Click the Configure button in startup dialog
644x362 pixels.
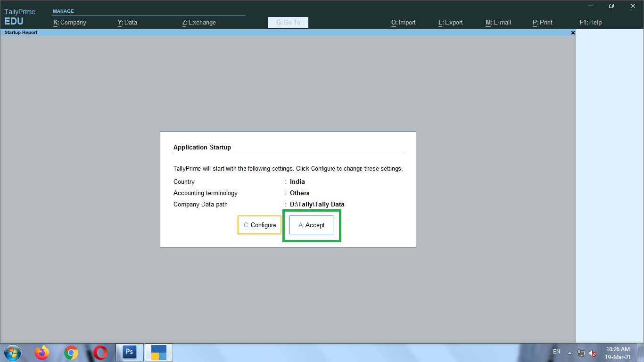260,225
